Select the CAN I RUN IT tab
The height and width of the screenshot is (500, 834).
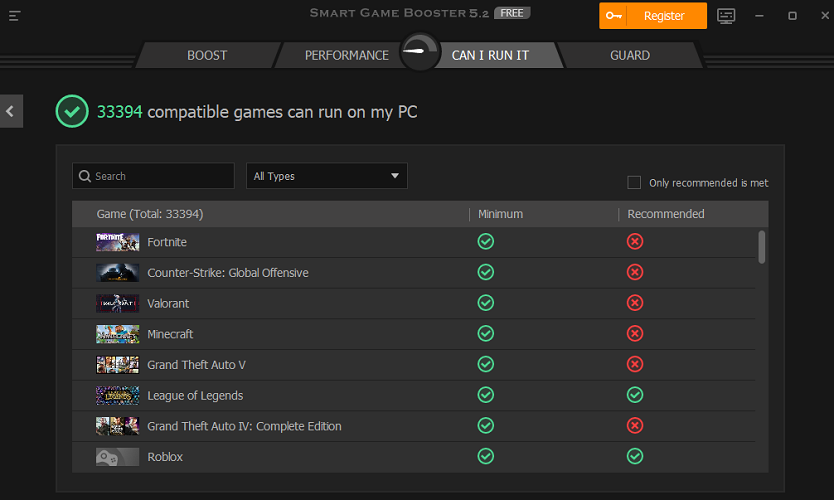point(490,55)
